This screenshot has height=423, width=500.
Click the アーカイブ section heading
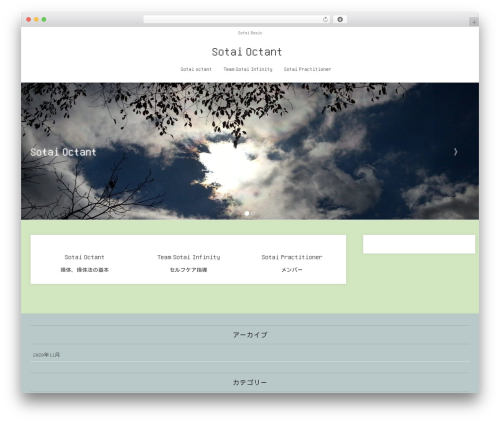[x=250, y=335]
